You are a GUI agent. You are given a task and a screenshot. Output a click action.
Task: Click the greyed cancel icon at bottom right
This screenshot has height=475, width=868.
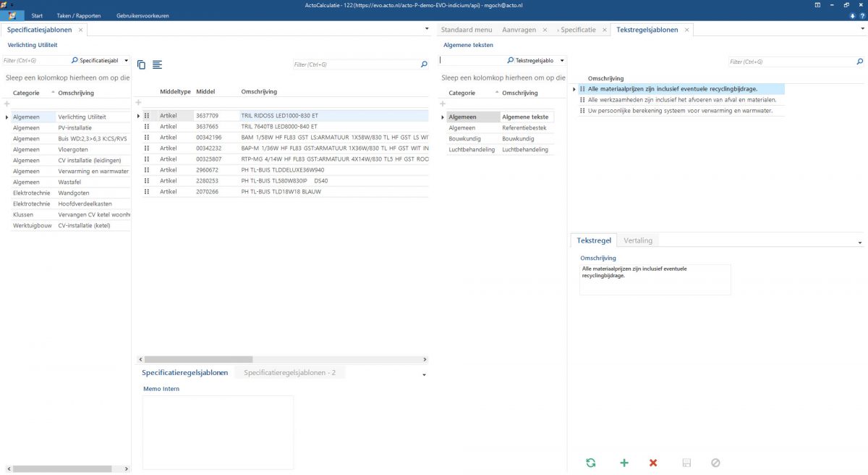(715, 463)
